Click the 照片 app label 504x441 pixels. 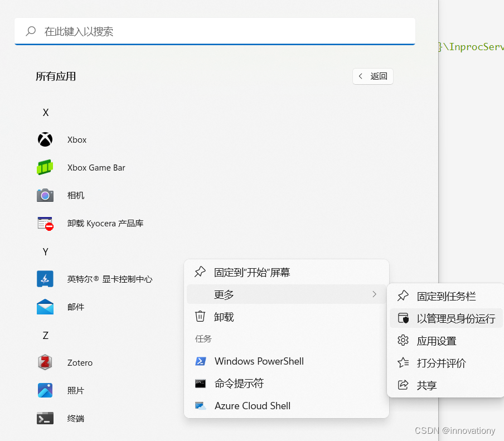click(76, 390)
